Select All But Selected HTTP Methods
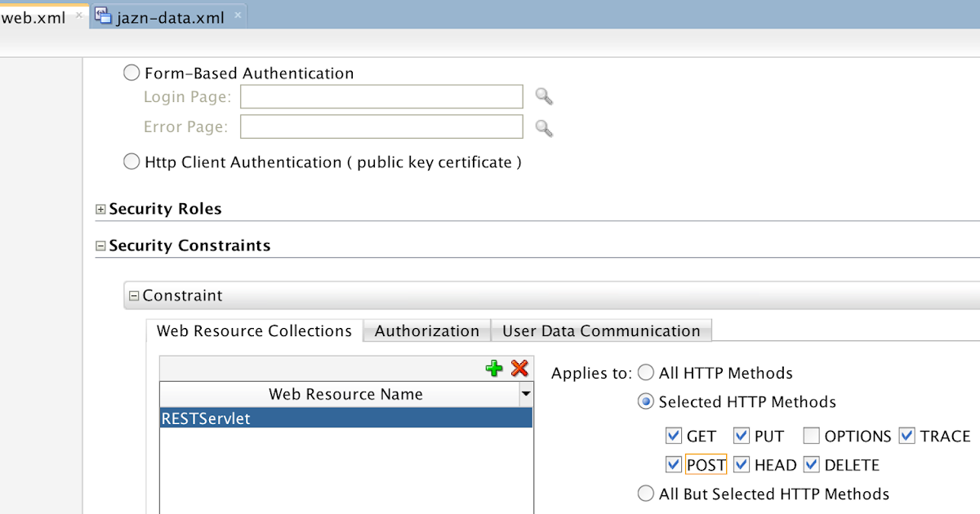This screenshot has width=980, height=514. coord(646,493)
